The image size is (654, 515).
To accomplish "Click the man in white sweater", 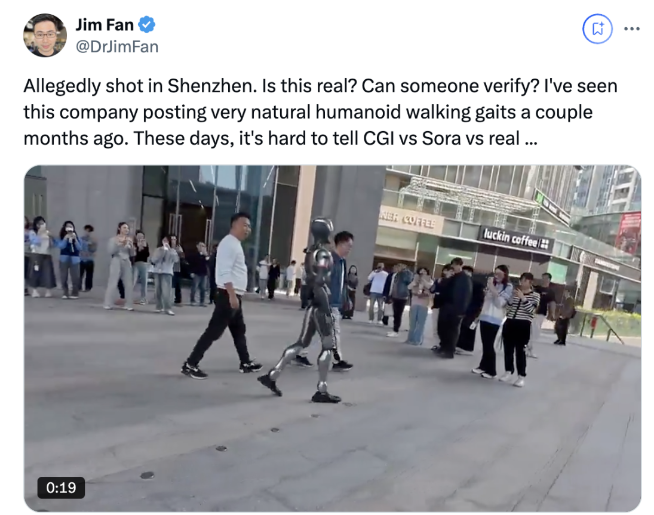I will (223, 295).
